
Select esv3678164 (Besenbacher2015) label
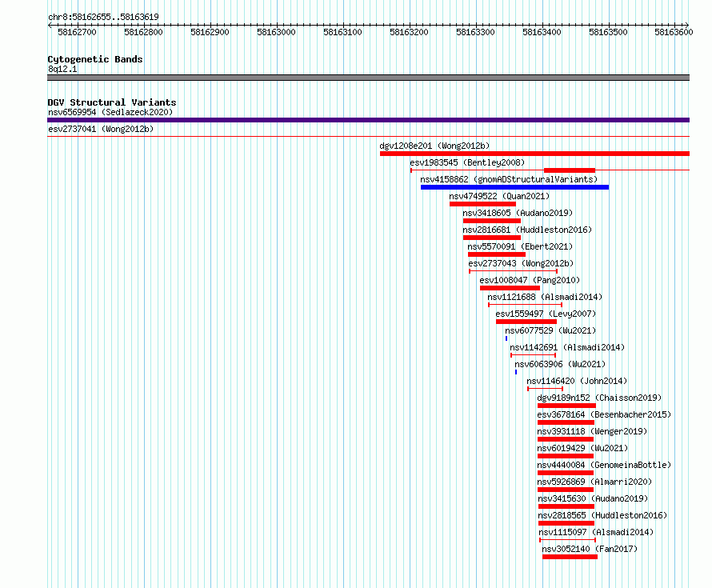[604, 414]
